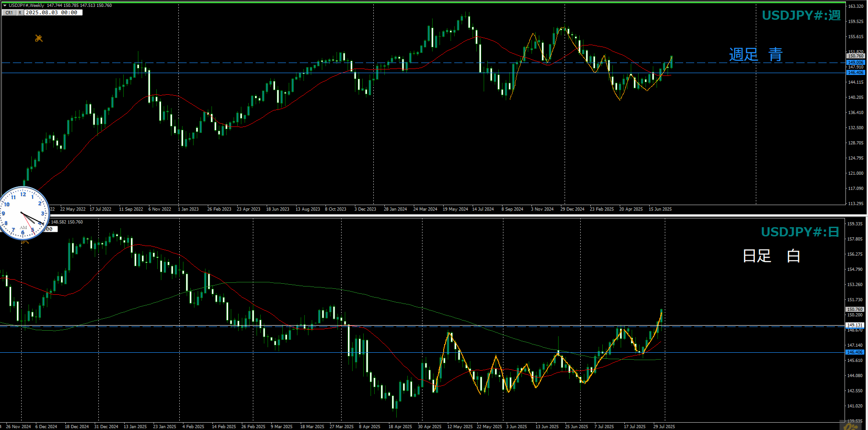Click the USDJPY#:日 heading on the lower chart
This screenshot has width=868, height=430.
(x=800, y=232)
